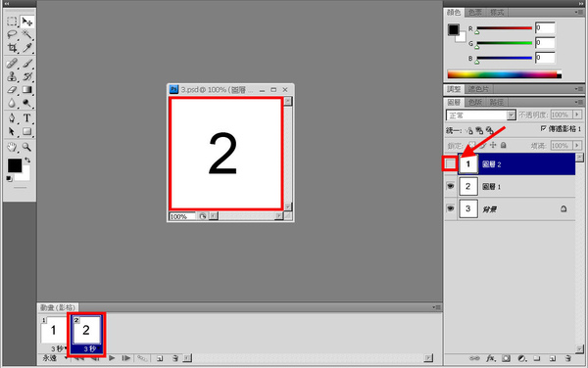Select the Eyedropper tool
Viewport: 588px width, 368px height.
point(27,48)
